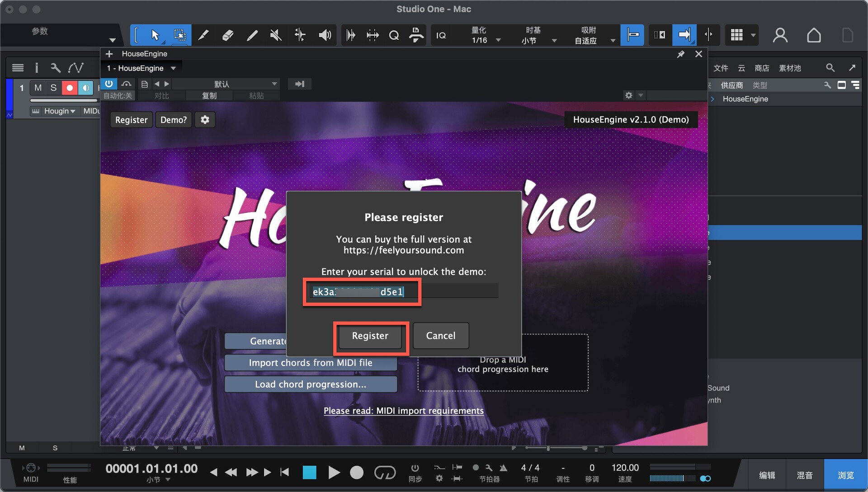The height and width of the screenshot is (492, 868).
Task: Toggle plugin power bypass button
Action: point(109,84)
